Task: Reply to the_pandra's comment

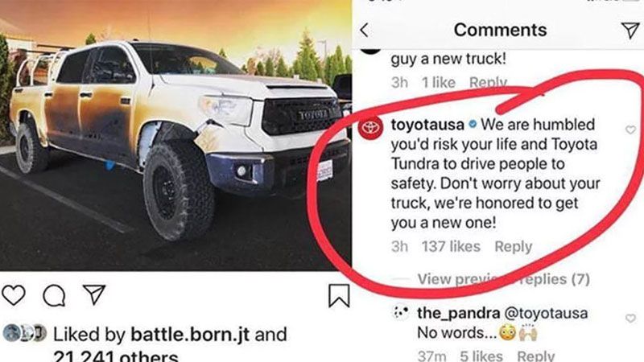Action: pyautogui.click(x=535, y=356)
